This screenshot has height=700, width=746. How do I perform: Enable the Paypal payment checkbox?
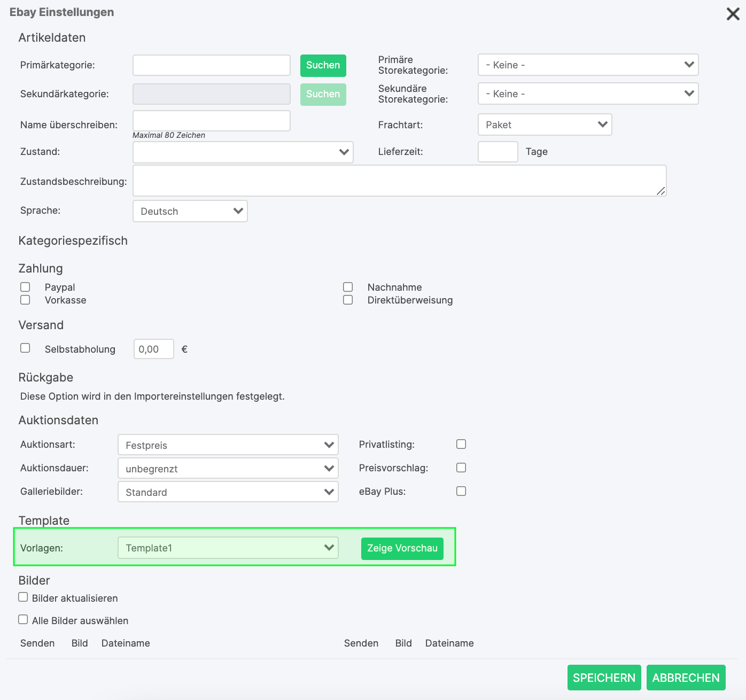coord(25,287)
